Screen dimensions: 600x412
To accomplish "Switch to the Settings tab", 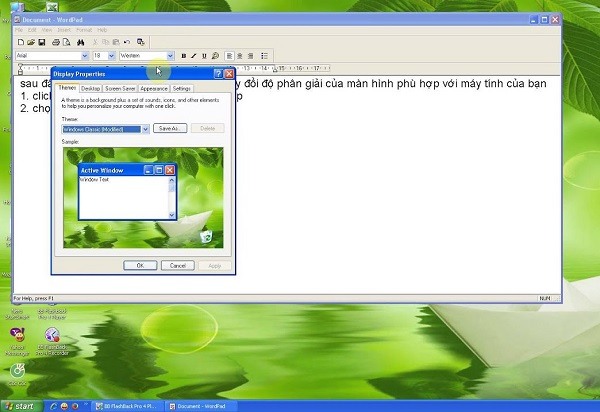I will click(182, 88).
